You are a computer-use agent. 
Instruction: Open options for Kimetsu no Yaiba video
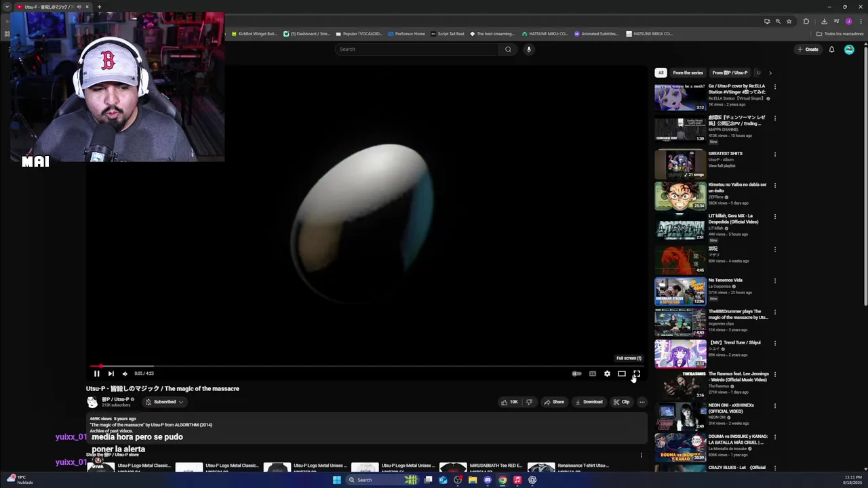(775, 185)
